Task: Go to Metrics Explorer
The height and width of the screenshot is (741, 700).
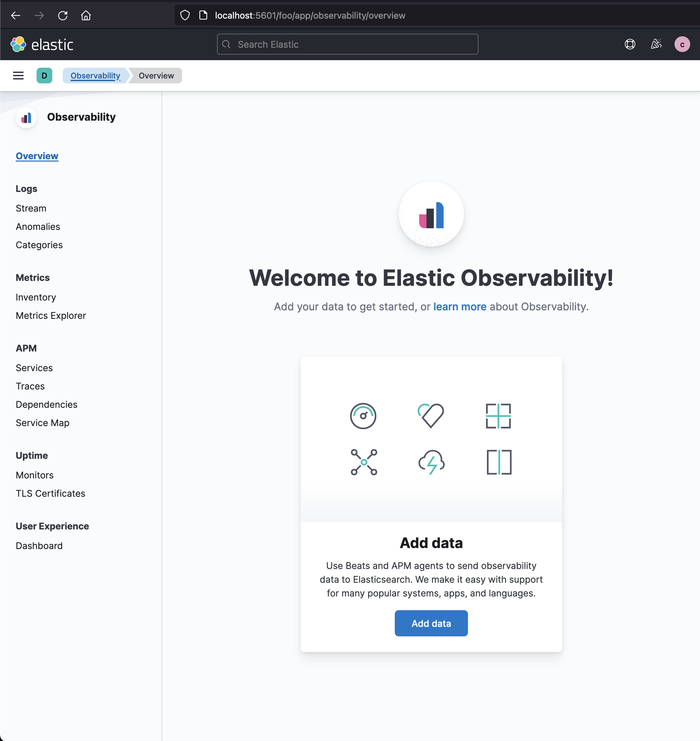Action: [x=51, y=316]
